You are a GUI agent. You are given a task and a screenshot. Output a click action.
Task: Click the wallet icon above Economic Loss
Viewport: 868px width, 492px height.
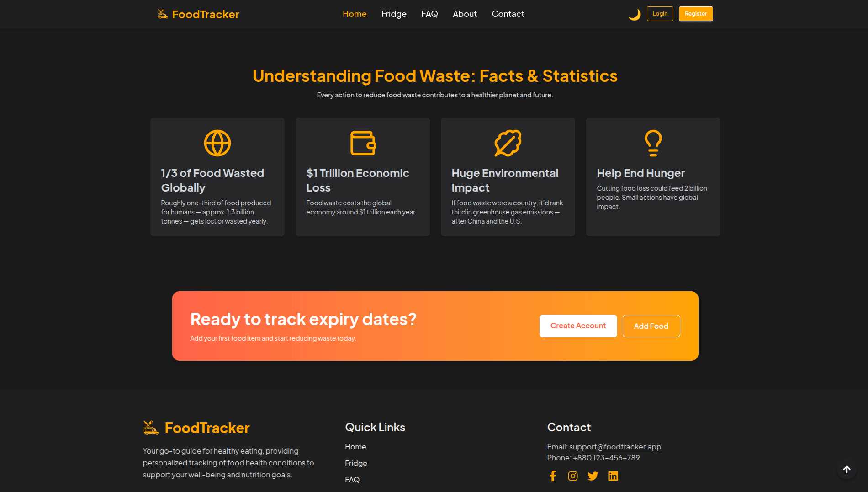(362, 142)
